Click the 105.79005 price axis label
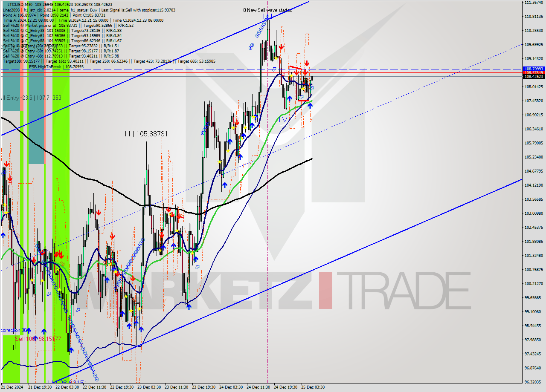The width and height of the screenshot is (546, 392). (534, 143)
